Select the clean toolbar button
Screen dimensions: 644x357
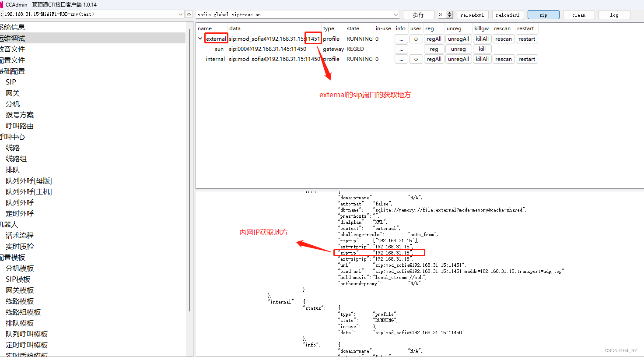(579, 14)
